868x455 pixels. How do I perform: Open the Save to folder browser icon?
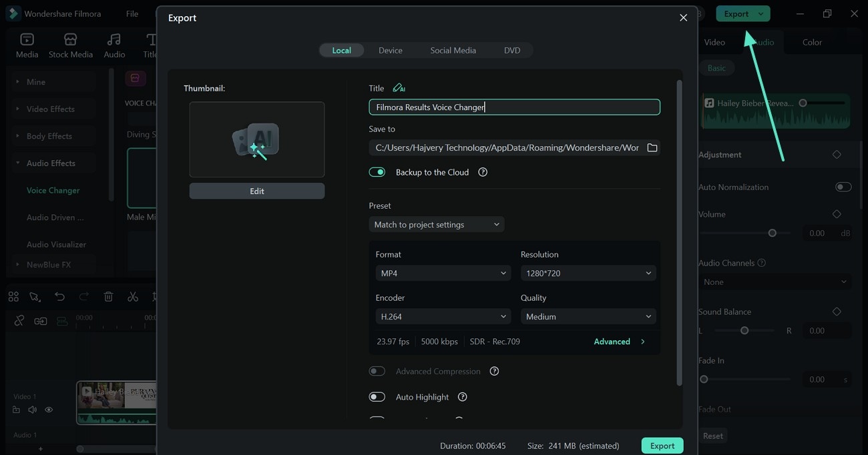pyautogui.click(x=652, y=147)
